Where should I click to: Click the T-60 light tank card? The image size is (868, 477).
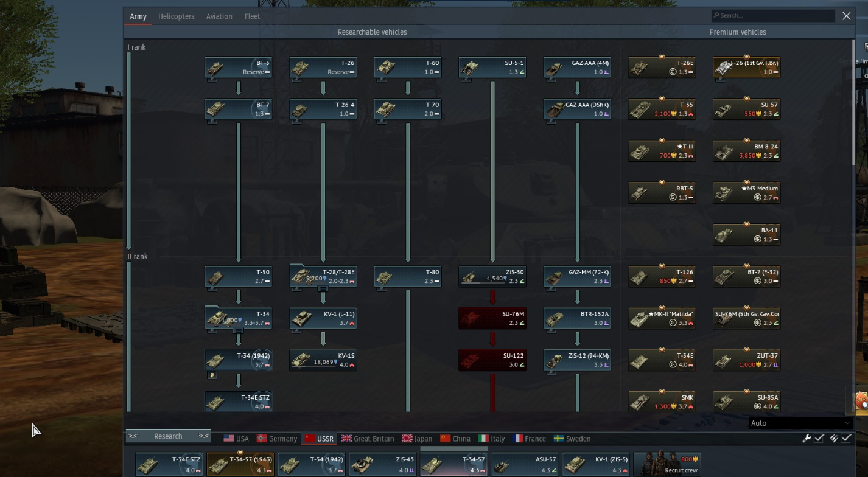click(407, 68)
